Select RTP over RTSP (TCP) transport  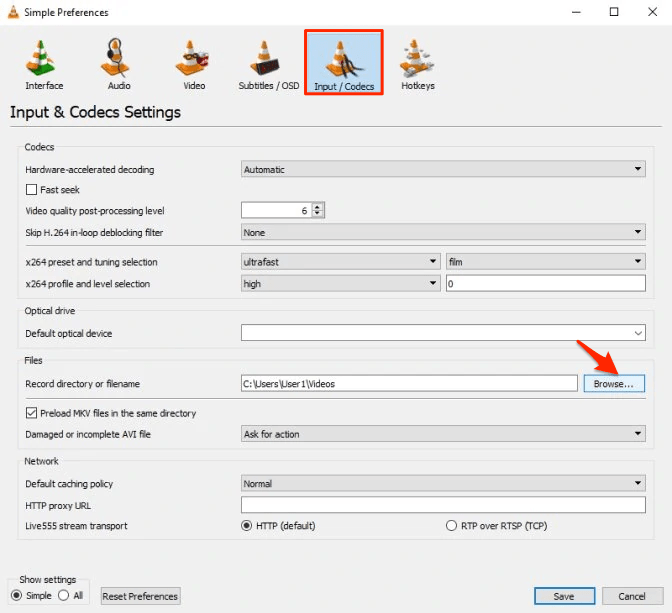(x=451, y=526)
